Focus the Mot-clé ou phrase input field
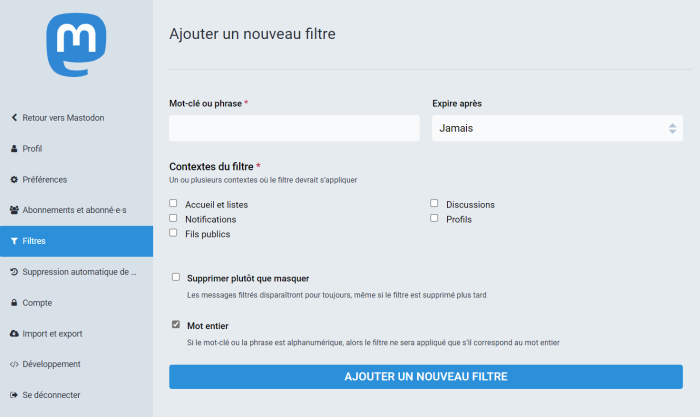The height and width of the screenshot is (417, 700). pyautogui.click(x=294, y=128)
